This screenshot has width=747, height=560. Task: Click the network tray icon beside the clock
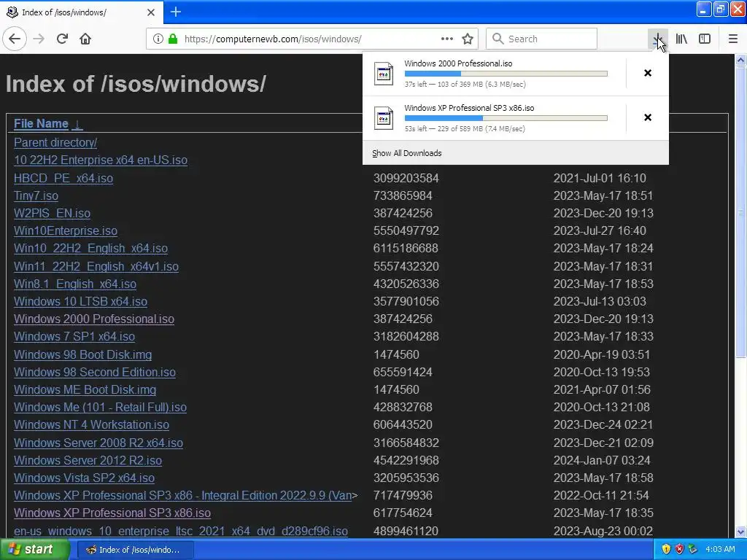tap(693, 549)
